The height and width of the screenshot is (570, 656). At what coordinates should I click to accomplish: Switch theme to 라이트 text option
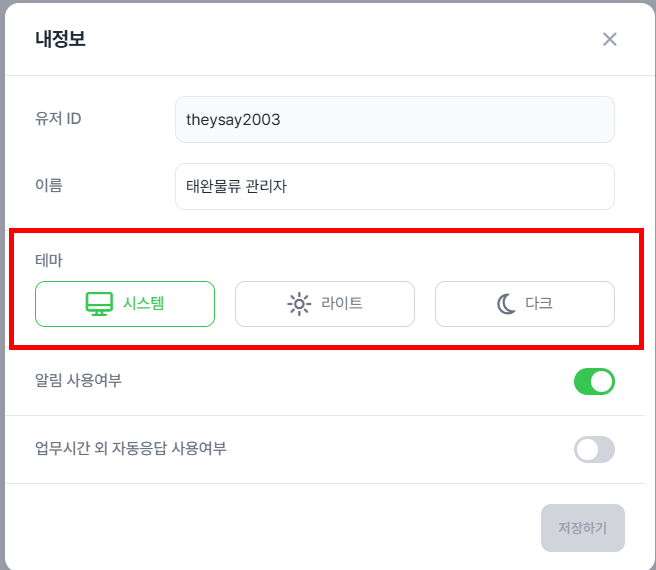click(x=342, y=303)
